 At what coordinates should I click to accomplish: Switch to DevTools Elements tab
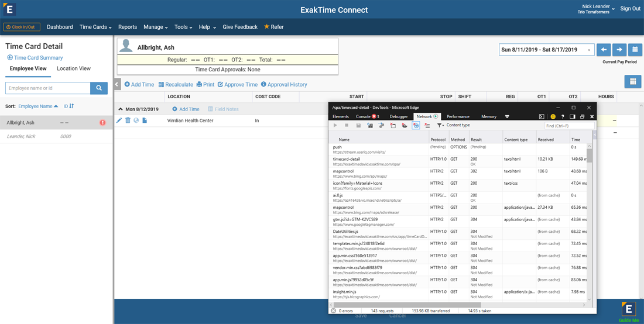341,117
